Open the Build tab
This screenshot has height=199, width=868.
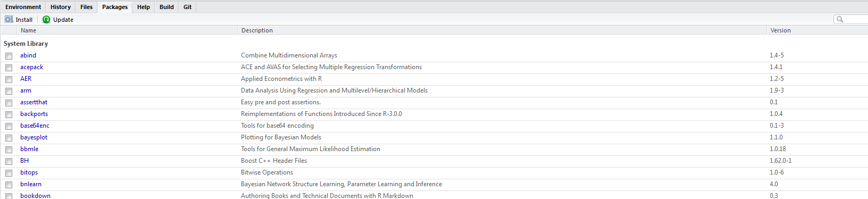(x=166, y=7)
